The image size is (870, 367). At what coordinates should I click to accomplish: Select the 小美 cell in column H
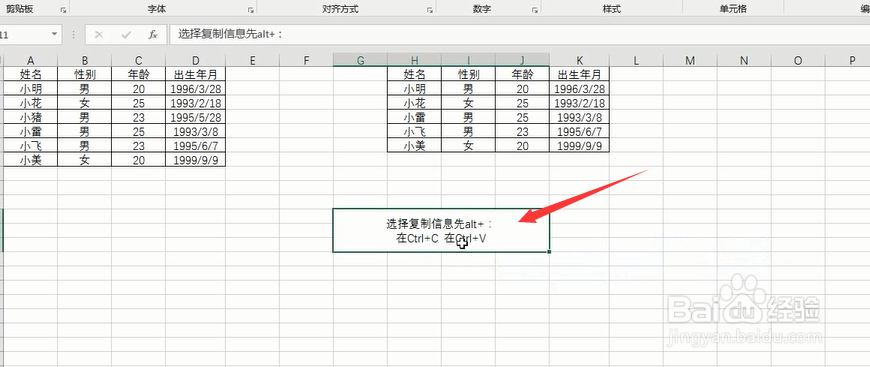tap(414, 146)
